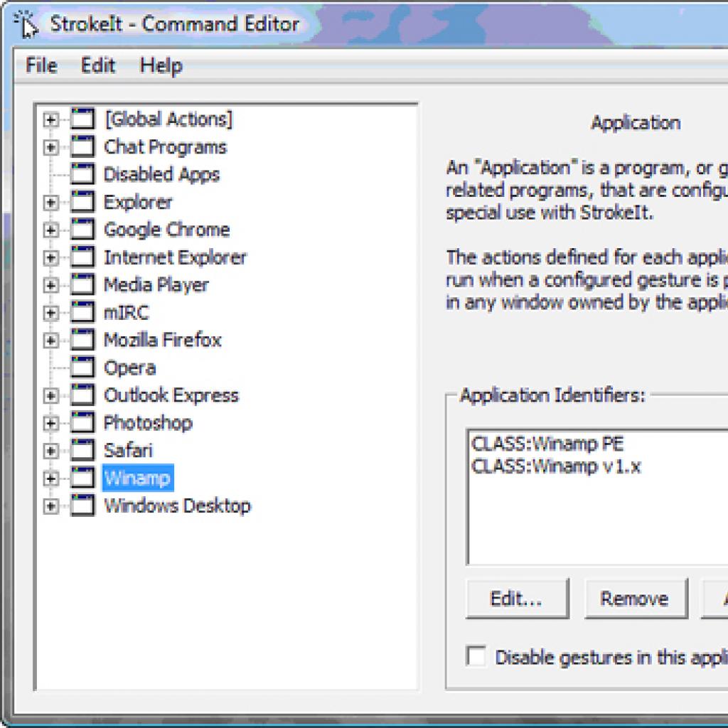Expand the Winamp tree node
The width and height of the screenshot is (728, 728).
click(x=50, y=479)
